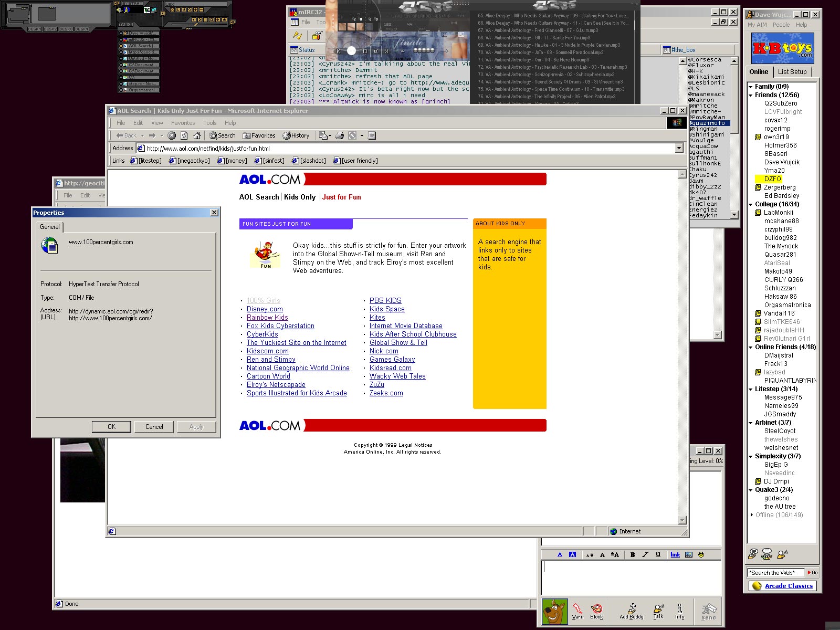The height and width of the screenshot is (630, 840).
Task: Click the Warn icon in the IM window
Action: (x=577, y=612)
